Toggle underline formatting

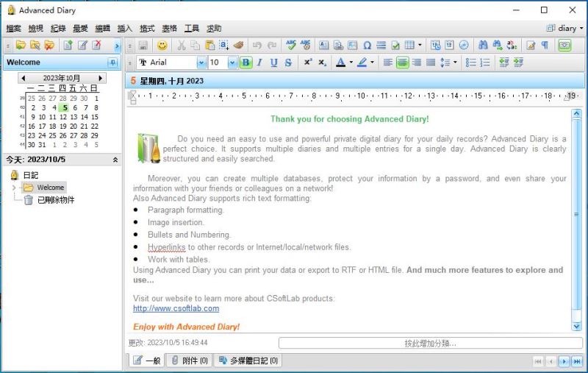click(x=273, y=63)
